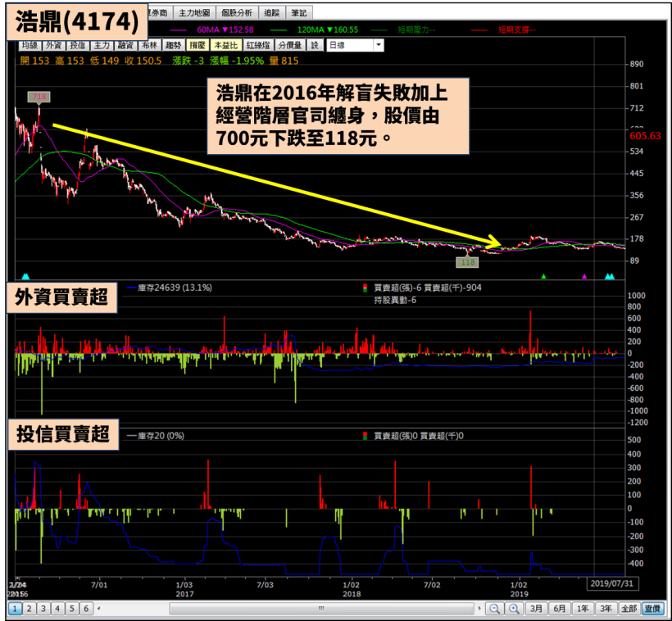The width and height of the screenshot is (672, 621).
Task: Click the 短期壓力 legend text
Action: (416, 29)
